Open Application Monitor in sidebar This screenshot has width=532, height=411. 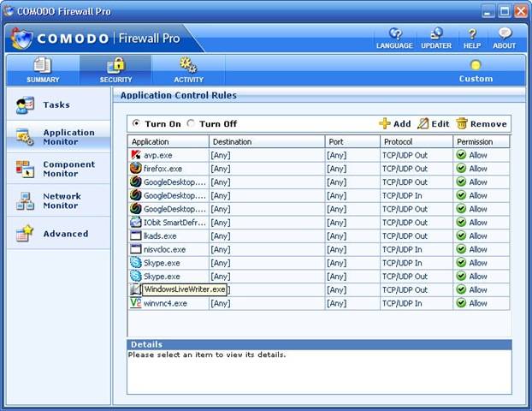[x=58, y=137]
